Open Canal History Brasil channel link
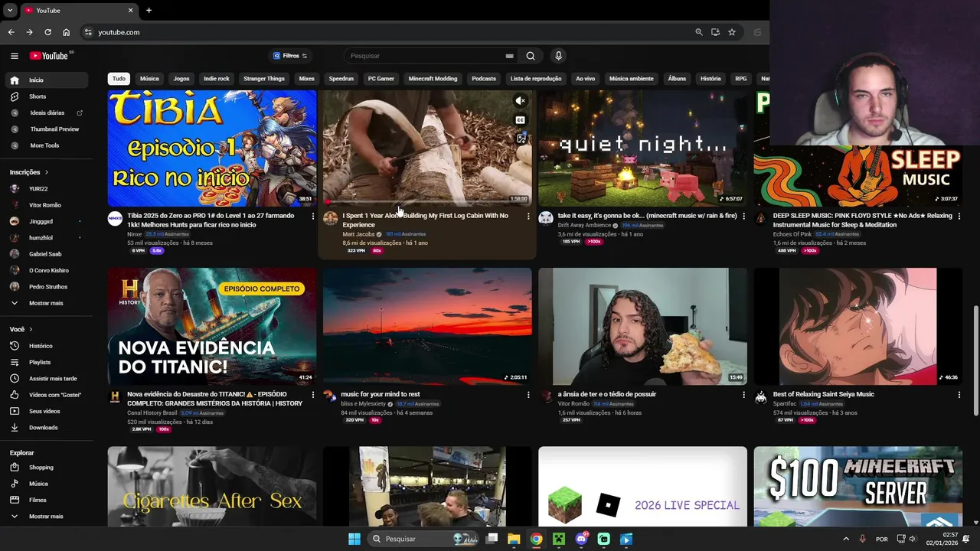The height and width of the screenshot is (551, 980). (x=152, y=413)
